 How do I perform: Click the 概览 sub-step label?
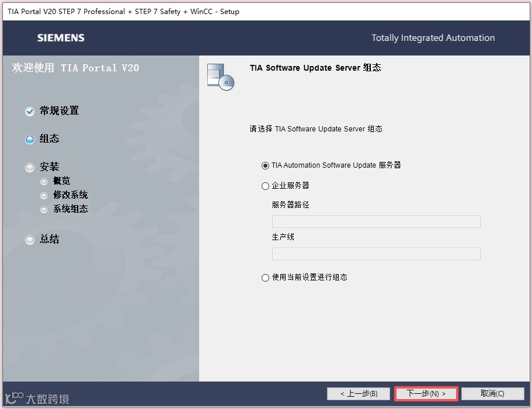pos(62,181)
